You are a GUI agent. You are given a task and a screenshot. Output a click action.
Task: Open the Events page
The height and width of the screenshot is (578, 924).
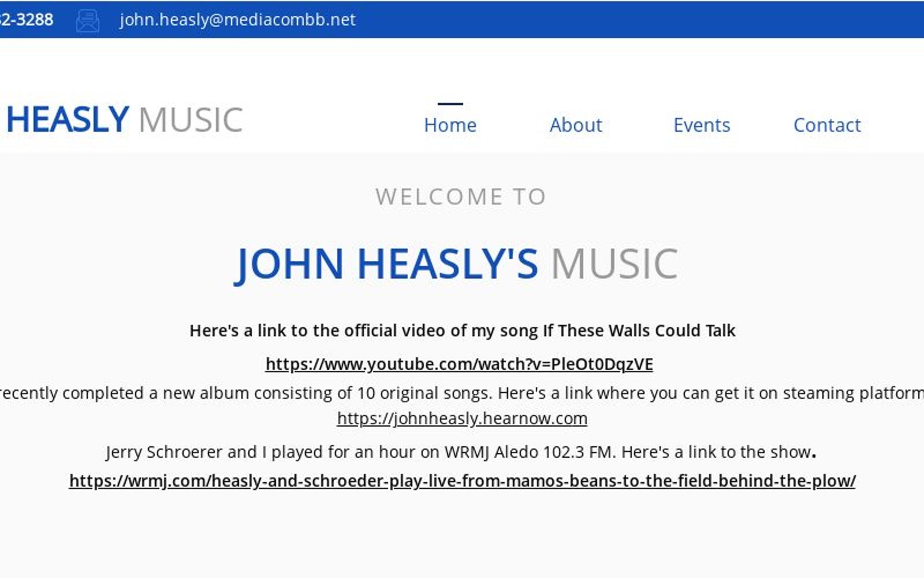[x=702, y=125]
